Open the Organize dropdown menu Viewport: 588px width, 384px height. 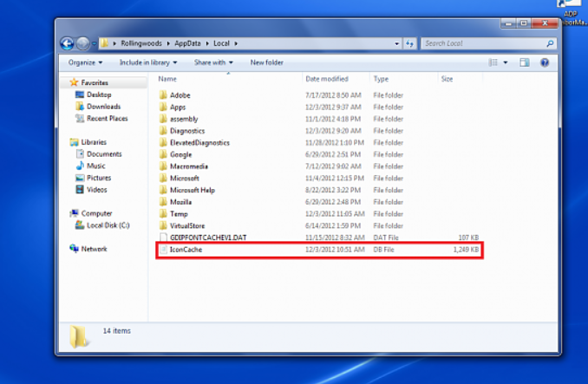[x=83, y=62]
